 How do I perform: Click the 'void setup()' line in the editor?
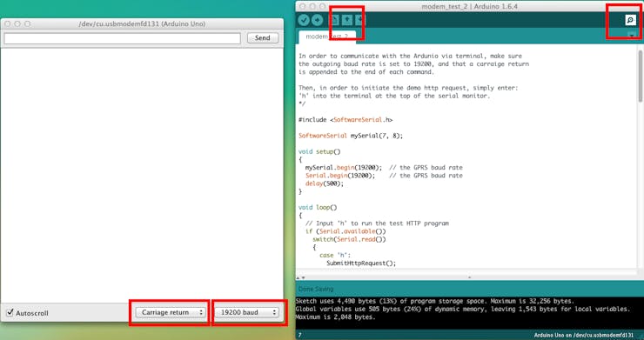tap(319, 151)
